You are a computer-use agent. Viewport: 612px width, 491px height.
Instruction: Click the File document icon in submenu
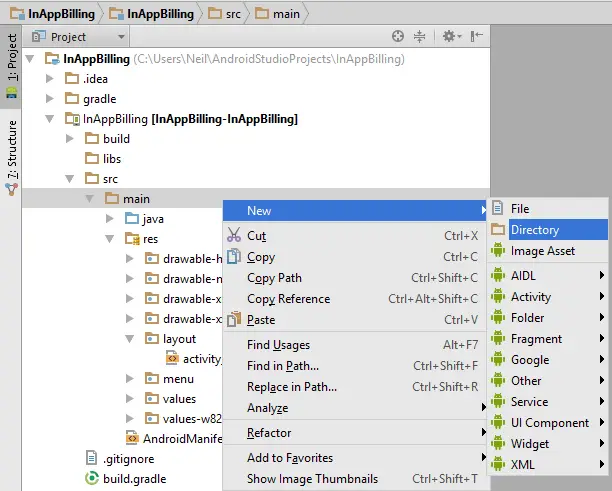click(x=497, y=208)
